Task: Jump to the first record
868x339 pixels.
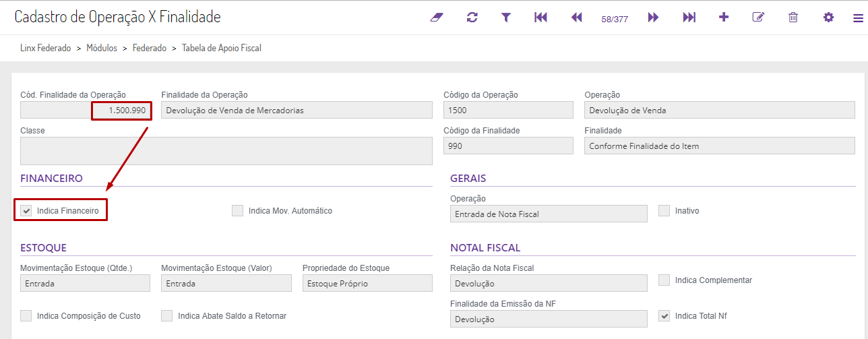Action: [x=540, y=18]
